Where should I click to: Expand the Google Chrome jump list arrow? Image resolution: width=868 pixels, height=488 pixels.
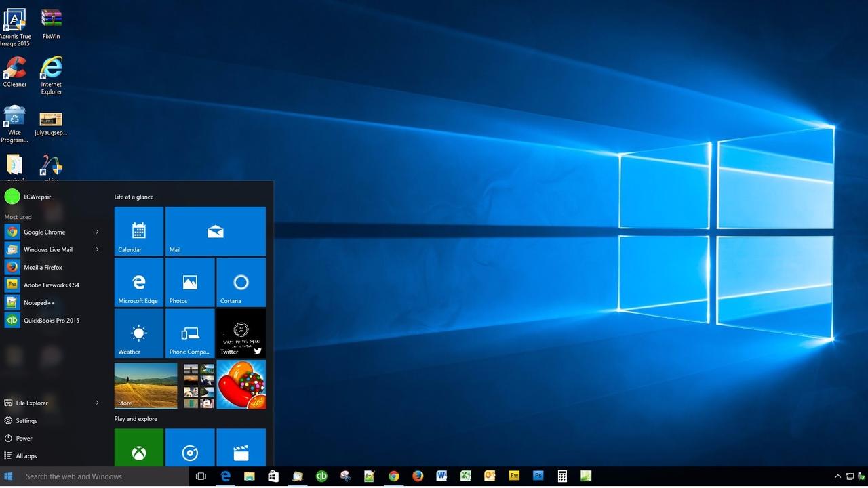click(x=97, y=232)
